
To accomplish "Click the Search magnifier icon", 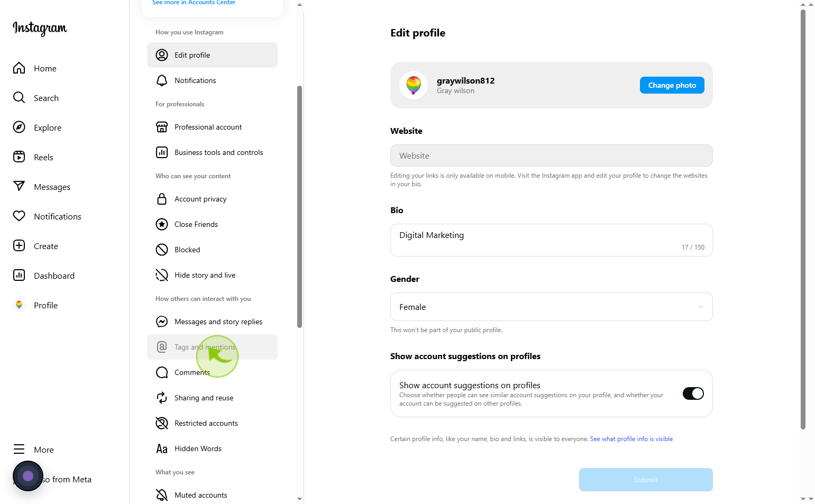I will pos(19,97).
